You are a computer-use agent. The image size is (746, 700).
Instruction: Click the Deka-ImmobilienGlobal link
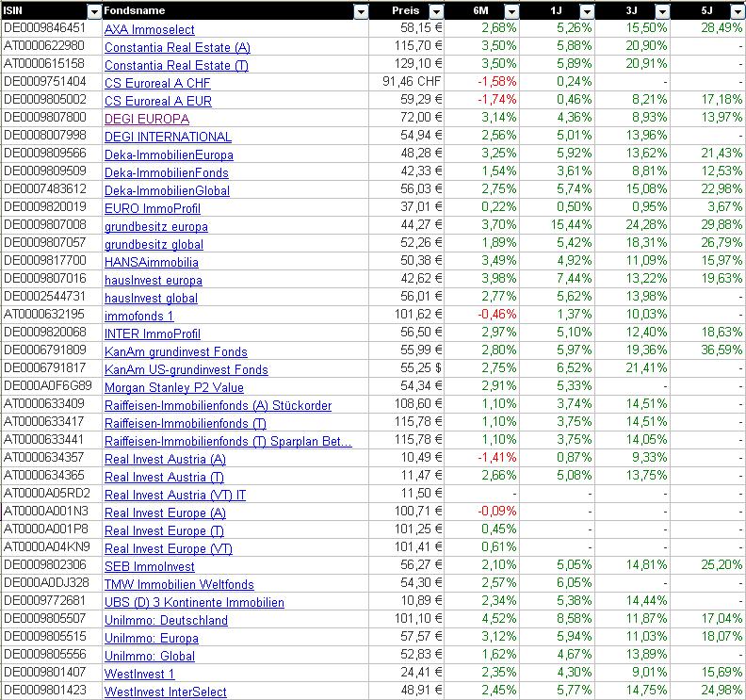(167, 191)
